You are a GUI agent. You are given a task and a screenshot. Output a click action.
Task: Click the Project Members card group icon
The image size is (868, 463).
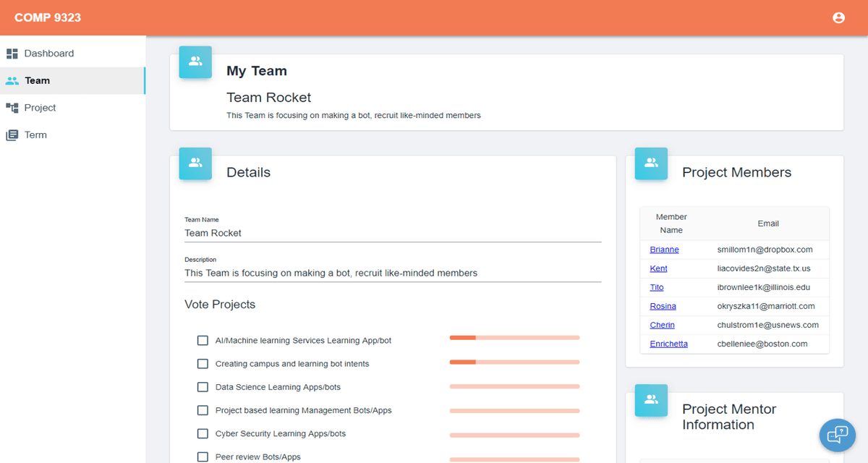click(x=651, y=163)
